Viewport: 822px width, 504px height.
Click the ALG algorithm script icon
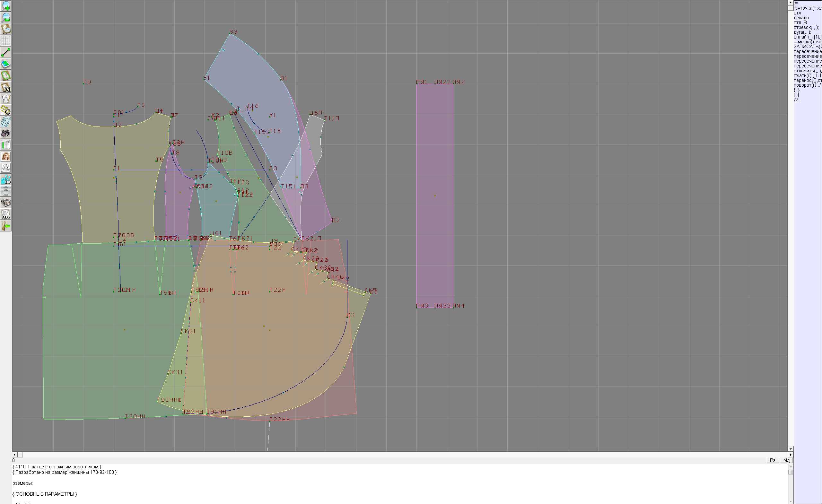[x=6, y=214]
